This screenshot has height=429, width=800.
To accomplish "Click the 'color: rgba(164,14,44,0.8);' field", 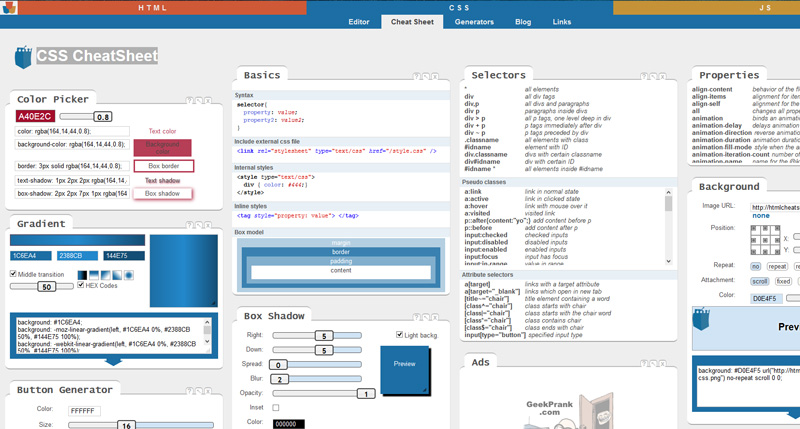I will (x=72, y=131).
